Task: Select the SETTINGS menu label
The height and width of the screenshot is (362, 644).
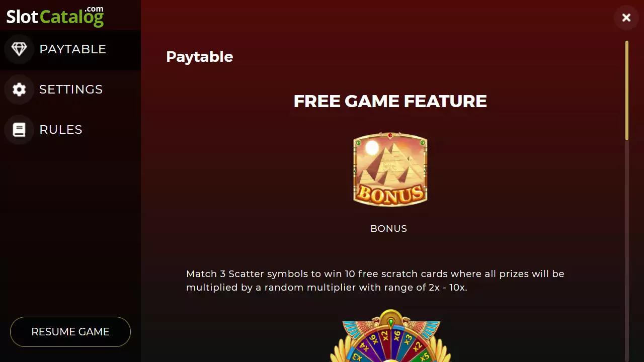Action: click(x=71, y=89)
